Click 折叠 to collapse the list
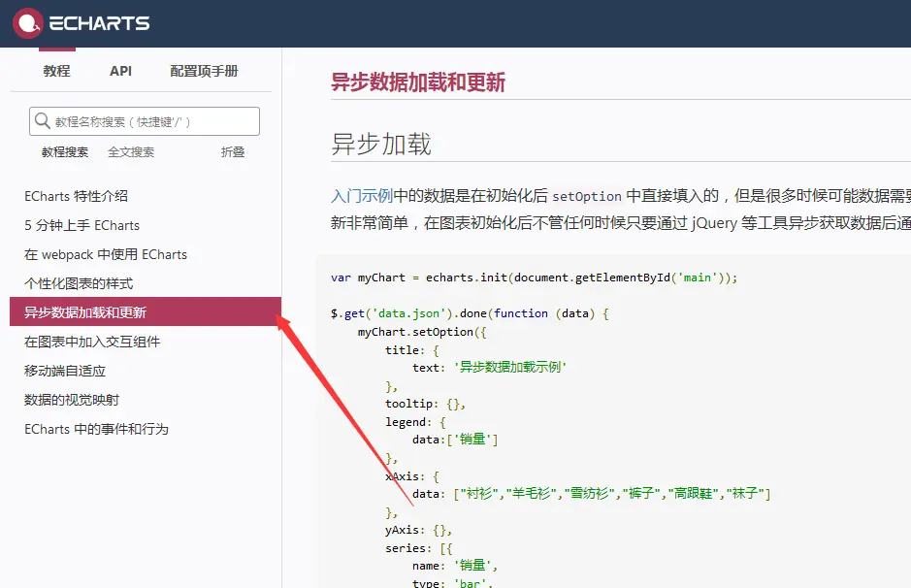This screenshot has width=911, height=588. [x=233, y=152]
